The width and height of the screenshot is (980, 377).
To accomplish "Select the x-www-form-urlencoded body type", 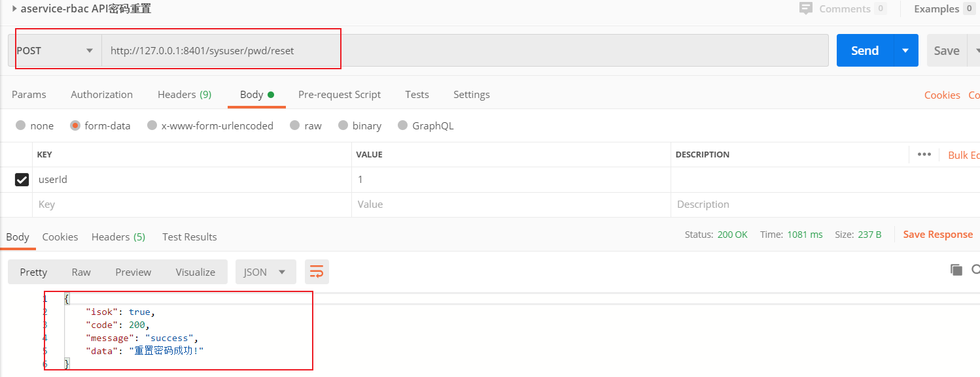I will point(152,125).
